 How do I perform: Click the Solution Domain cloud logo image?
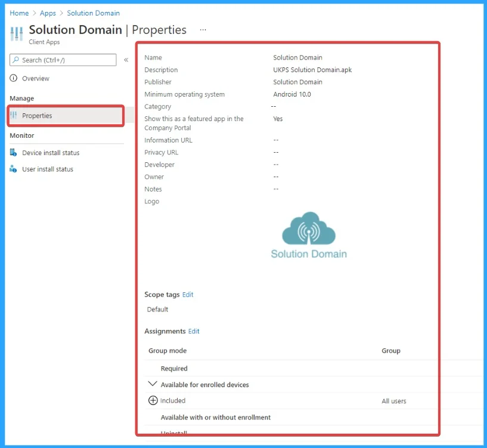click(309, 236)
